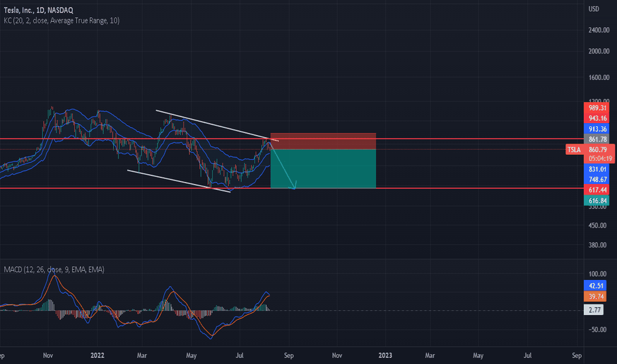Click the 2000.00 price scale tick
This screenshot has height=364, width=617.
coord(598,51)
